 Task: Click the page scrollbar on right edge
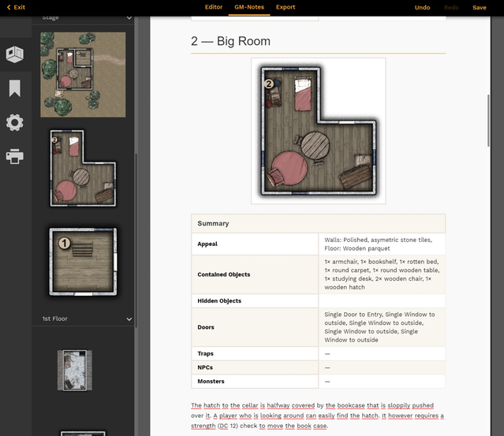pos(488,121)
